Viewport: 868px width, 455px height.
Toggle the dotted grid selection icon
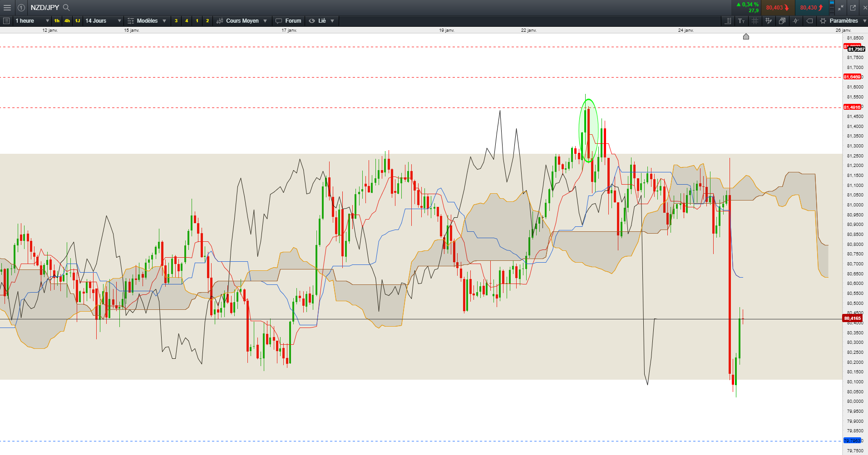[x=755, y=21]
